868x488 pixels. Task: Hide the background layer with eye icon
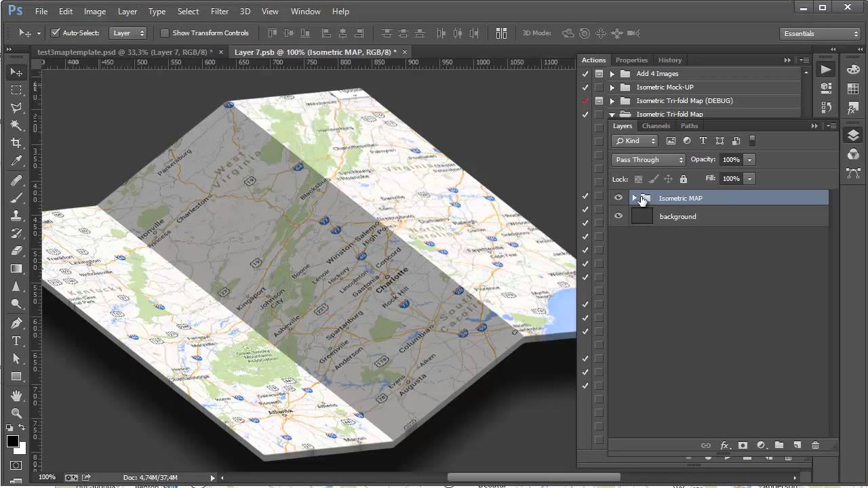[618, 216]
